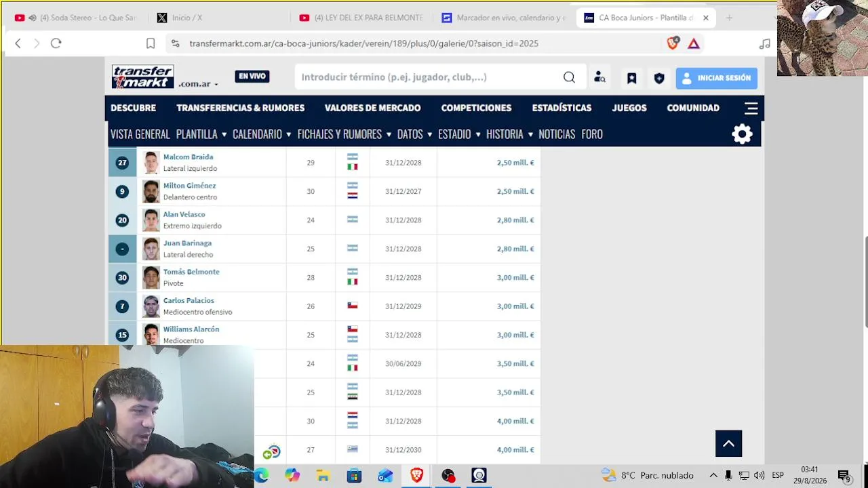Image resolution: width=868 pixels, height=488 pixels.
Task: Click the music note icon in browser toolbar
Action: tap(765, 43)
